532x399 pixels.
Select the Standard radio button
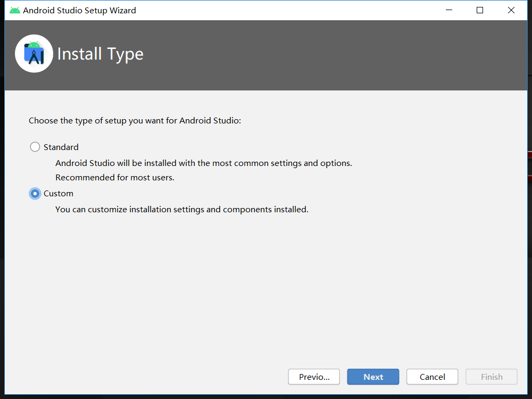(x=35, y=147)
